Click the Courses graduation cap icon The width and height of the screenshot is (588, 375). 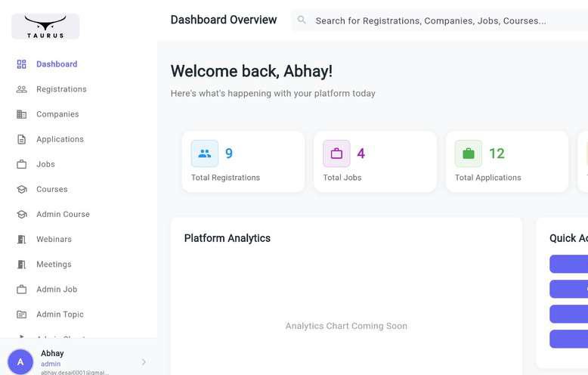(x=21, y=189)
